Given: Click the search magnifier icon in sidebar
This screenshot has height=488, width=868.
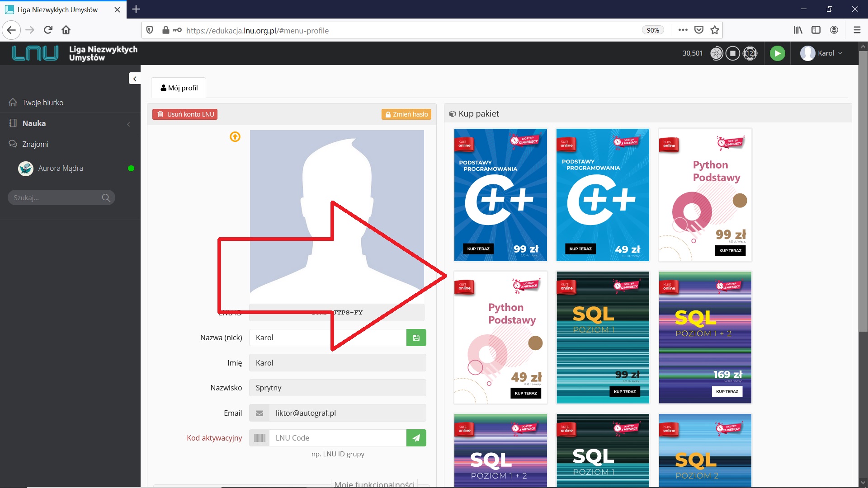Looking at the screenshot, I should point(106,197).
